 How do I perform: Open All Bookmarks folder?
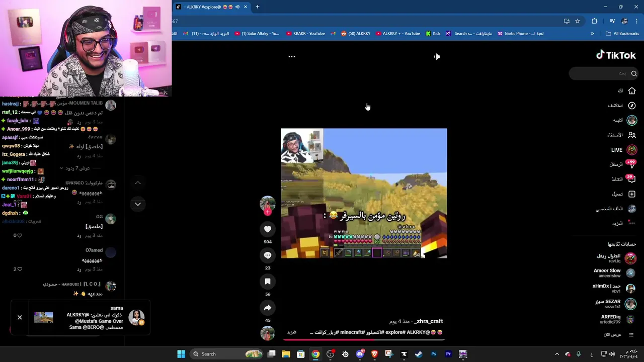pyautogui.click(x=622, y=34)
